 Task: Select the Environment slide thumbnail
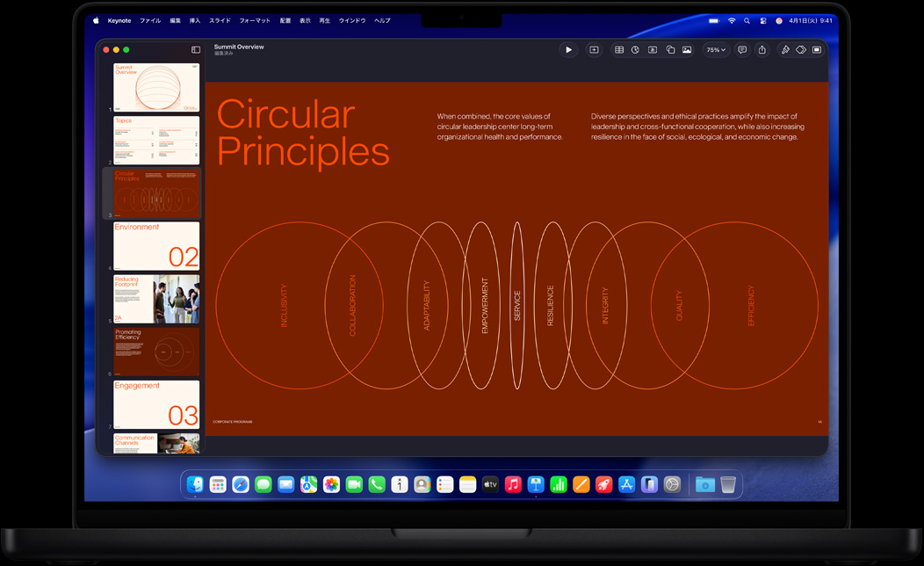click(155, 246)
